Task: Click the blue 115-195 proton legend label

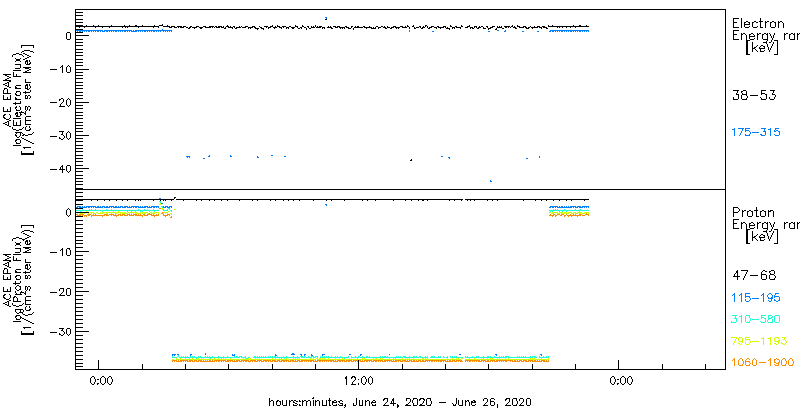Action: click(756, 298)
